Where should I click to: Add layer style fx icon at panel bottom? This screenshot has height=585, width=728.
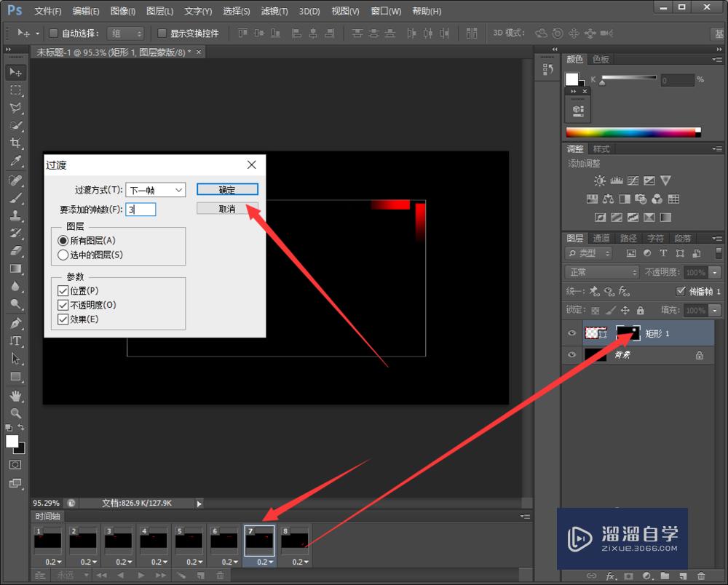point(611,576)
